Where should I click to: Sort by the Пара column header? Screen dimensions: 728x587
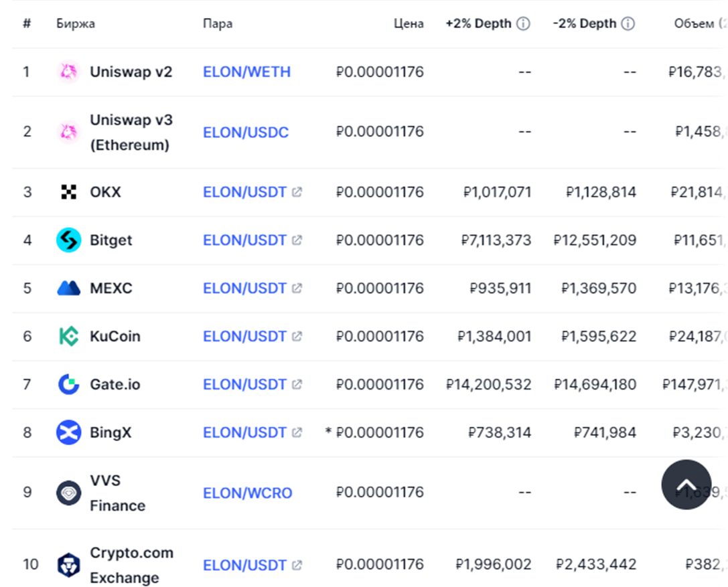pos(218,24)
